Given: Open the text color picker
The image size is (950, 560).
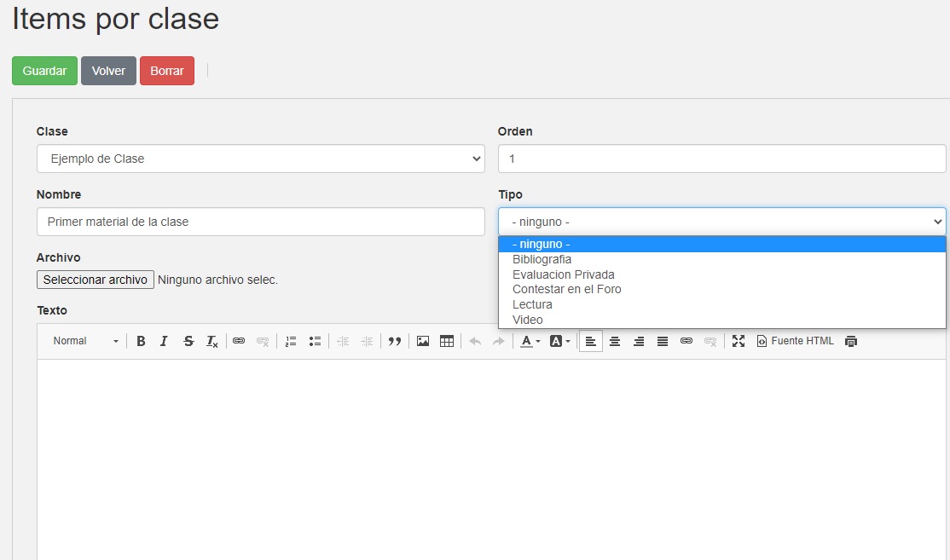Looking at the screenshot, I should pyautogui.click(x=530, y=341).
